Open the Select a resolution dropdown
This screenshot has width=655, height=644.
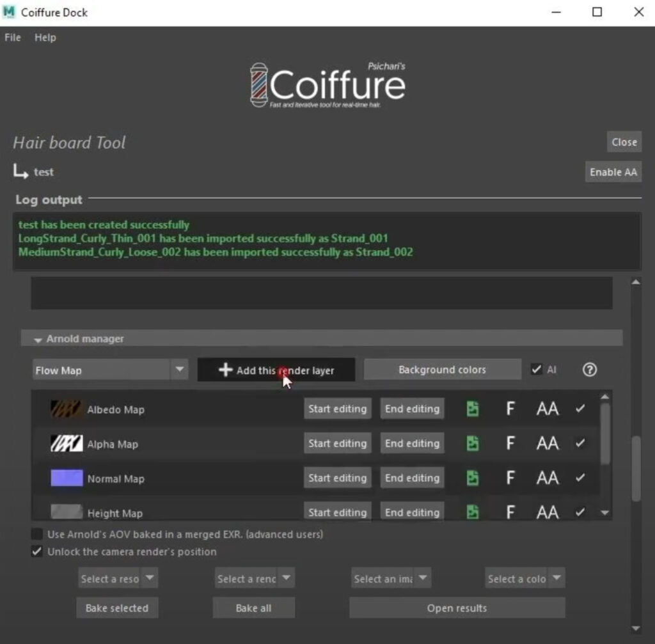point(118,578)
